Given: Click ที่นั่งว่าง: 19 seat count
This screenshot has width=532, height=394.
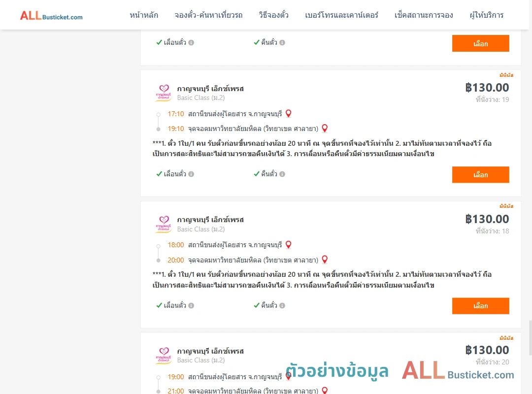Looking at the screenshot, I should click(492, 99).
